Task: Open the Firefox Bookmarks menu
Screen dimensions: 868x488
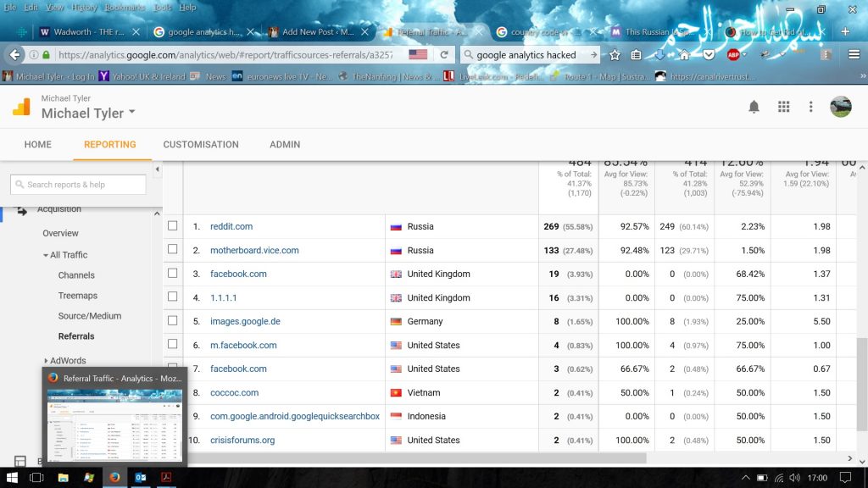Action: click(125, 7)
